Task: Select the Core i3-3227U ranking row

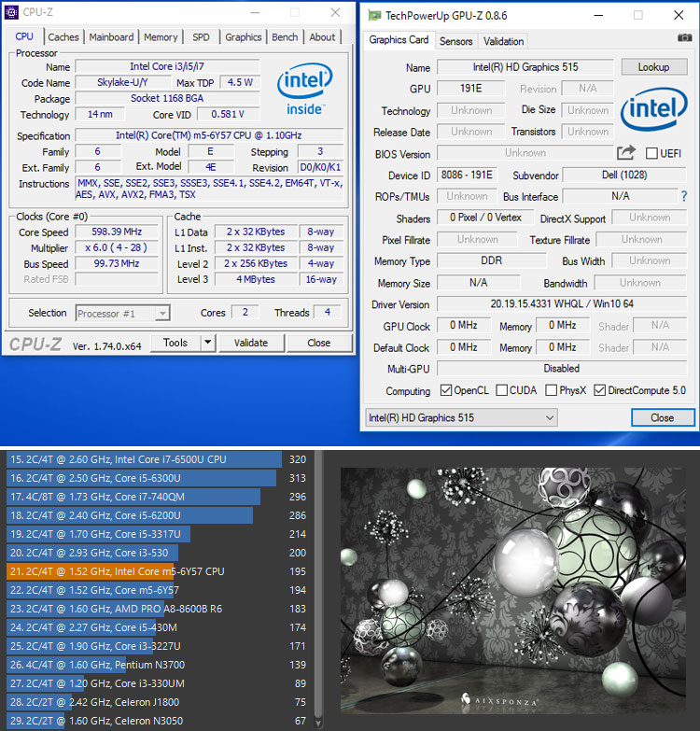Action: 157,646
